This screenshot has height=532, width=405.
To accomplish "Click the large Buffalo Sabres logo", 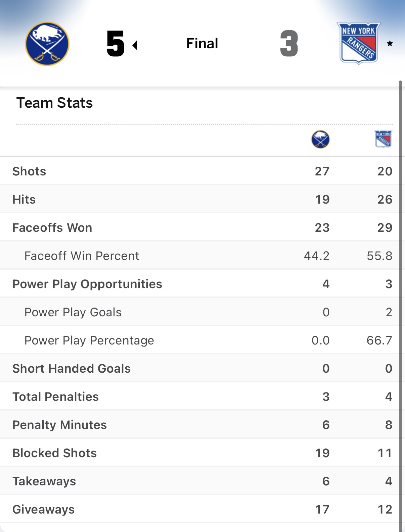I will click(x=47, y=44).
